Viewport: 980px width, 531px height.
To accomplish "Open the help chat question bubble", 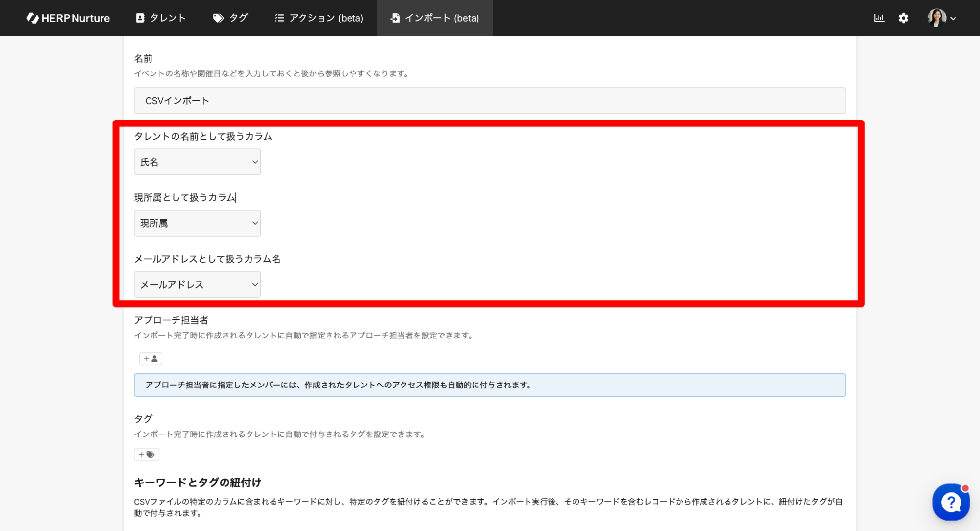I will [x=950, y=502].
